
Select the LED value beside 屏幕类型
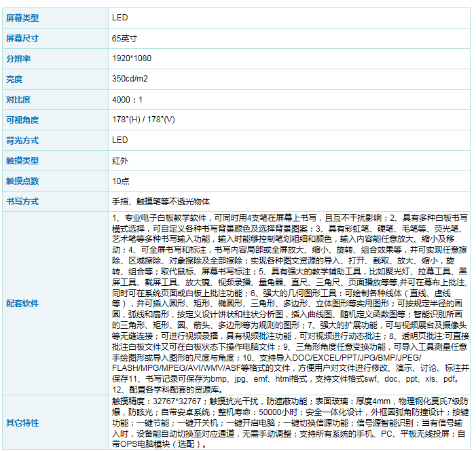pyautogui.click(x=120, y=18)
